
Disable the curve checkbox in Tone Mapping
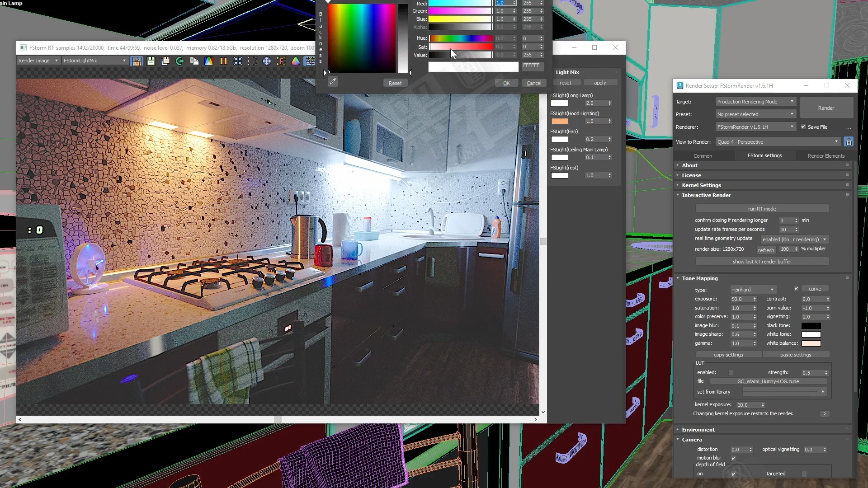click(796, 289)
